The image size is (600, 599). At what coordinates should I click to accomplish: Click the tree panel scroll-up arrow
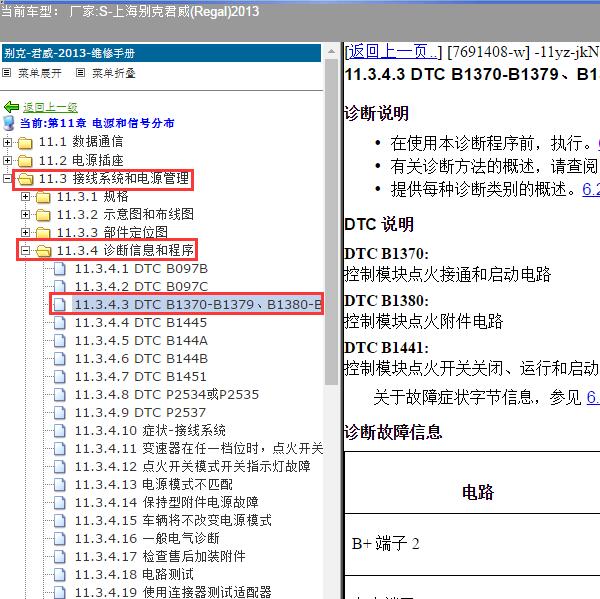point(331,51)
